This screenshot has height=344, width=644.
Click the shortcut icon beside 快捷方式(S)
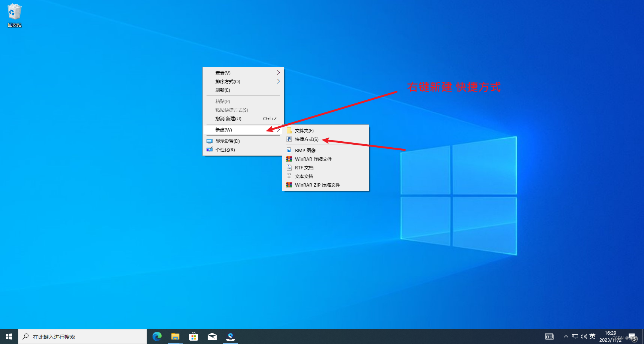(x=289, y=139)
